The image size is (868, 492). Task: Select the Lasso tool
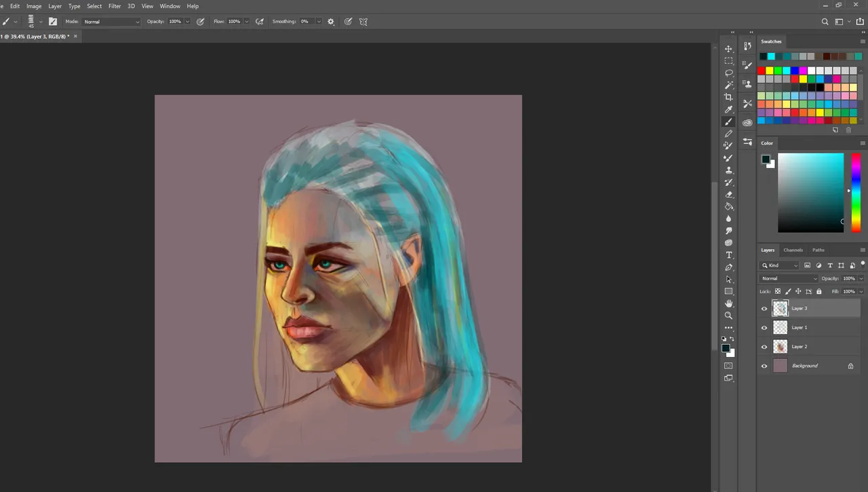729,73
